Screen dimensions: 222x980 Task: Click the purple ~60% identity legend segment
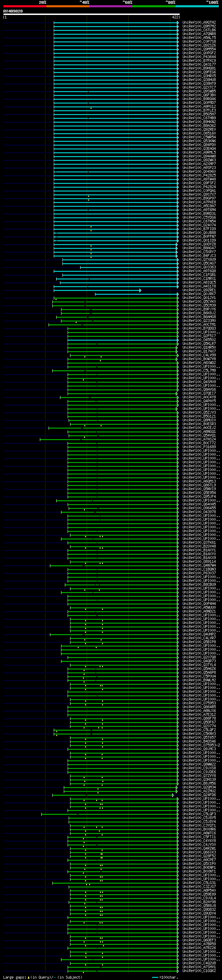111,6
